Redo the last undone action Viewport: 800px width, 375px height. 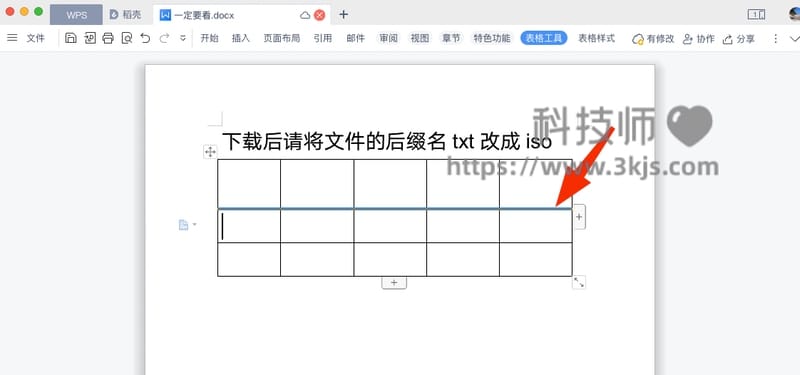click(164, 38)
